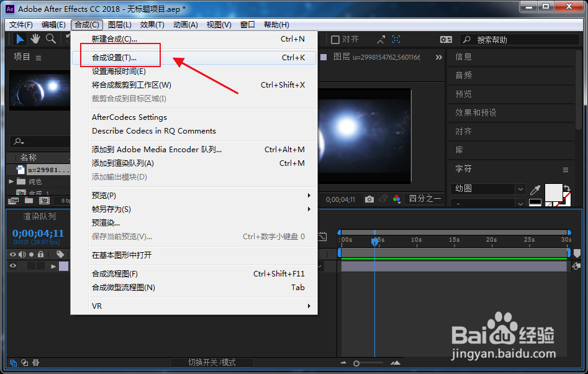Choose 合成设置(T)... from the menu
Image resolution: width=588 pixels, height=374 pixels.
click(x=194, y=58)
